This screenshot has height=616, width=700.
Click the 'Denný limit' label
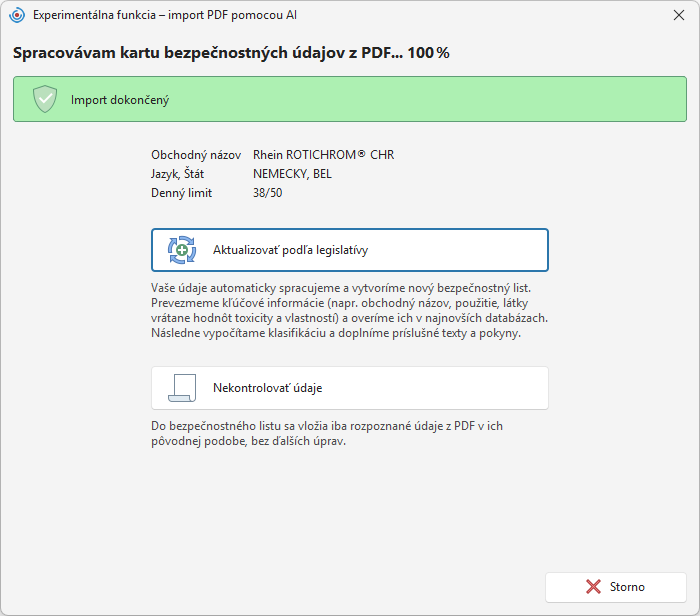tap(181, 193)
